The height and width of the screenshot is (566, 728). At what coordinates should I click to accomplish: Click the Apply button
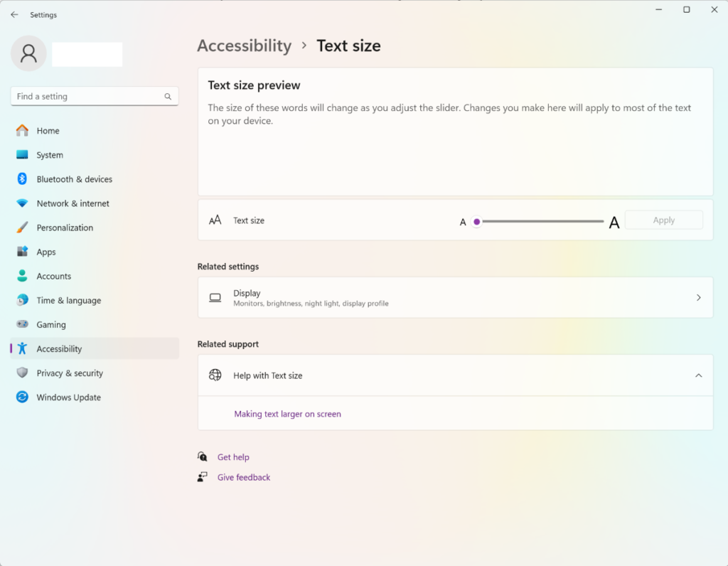click(663, 220)
